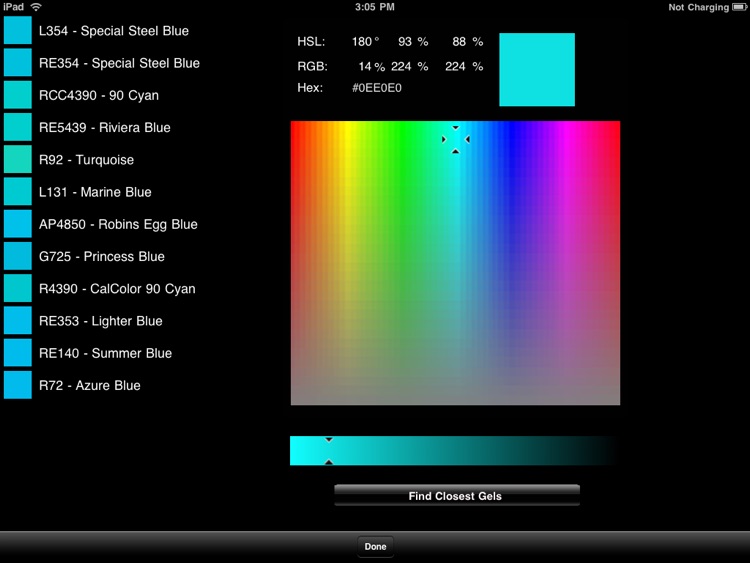Tap the G725 Princess Blue swatch
The height and width of the screenshot is (563, 750).
click(18, 256)
